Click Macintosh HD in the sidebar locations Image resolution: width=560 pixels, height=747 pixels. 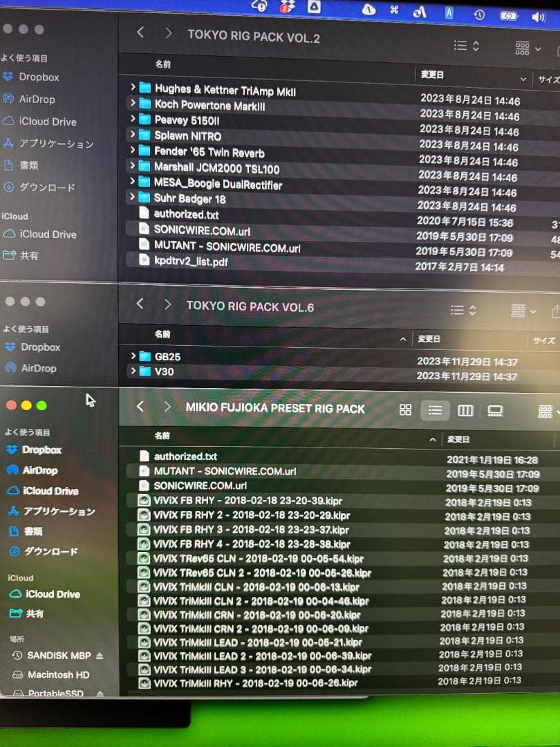(x=59, y=674)
